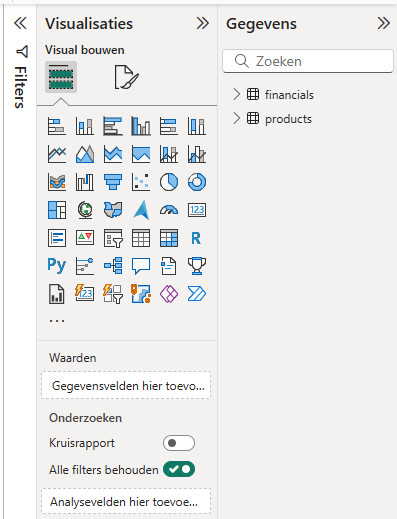Screen dimensions: 397x519
Task: Choose the scatter chart visual
Action: coord(141,182)
